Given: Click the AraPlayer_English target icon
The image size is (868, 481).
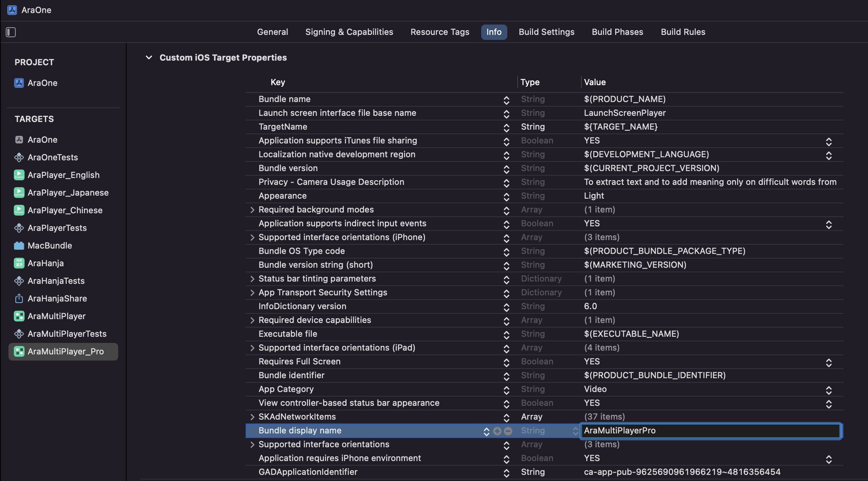Looking at the screenshot, I should (x=19, y=175).
